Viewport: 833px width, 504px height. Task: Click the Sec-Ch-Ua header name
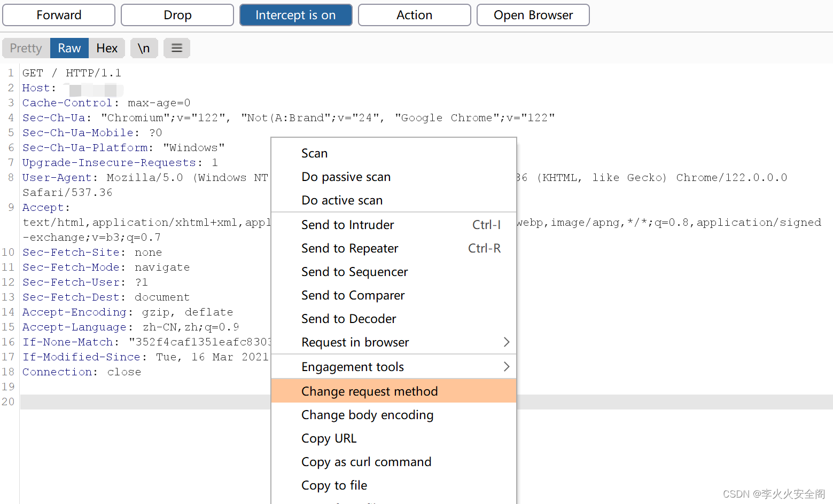coord(53,118)
